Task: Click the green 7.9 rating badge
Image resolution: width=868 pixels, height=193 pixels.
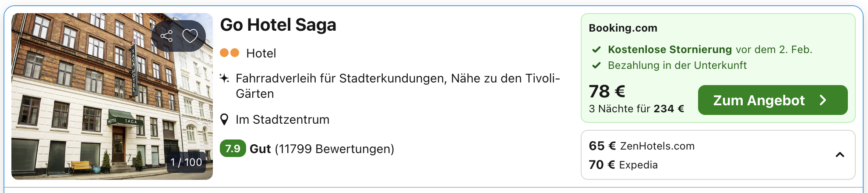Action: click(x=233, y=149)
